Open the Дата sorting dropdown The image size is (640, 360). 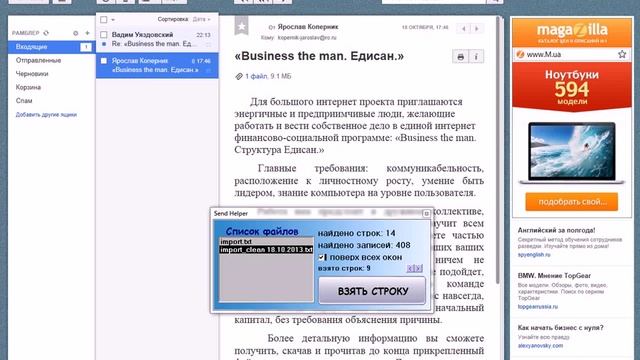pyautogui.click(x=201, y=19)
